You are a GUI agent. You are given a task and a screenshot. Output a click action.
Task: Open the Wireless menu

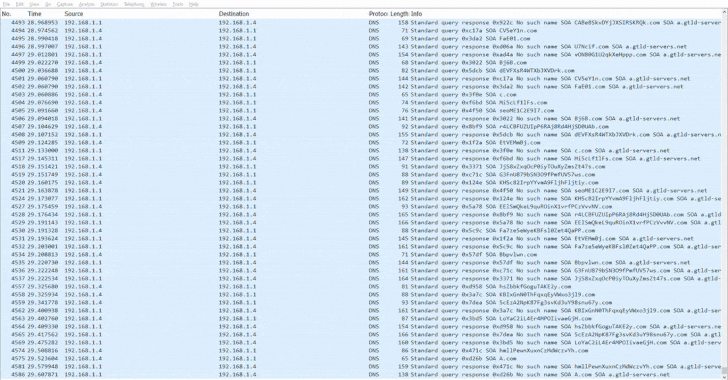pos(158,4)
